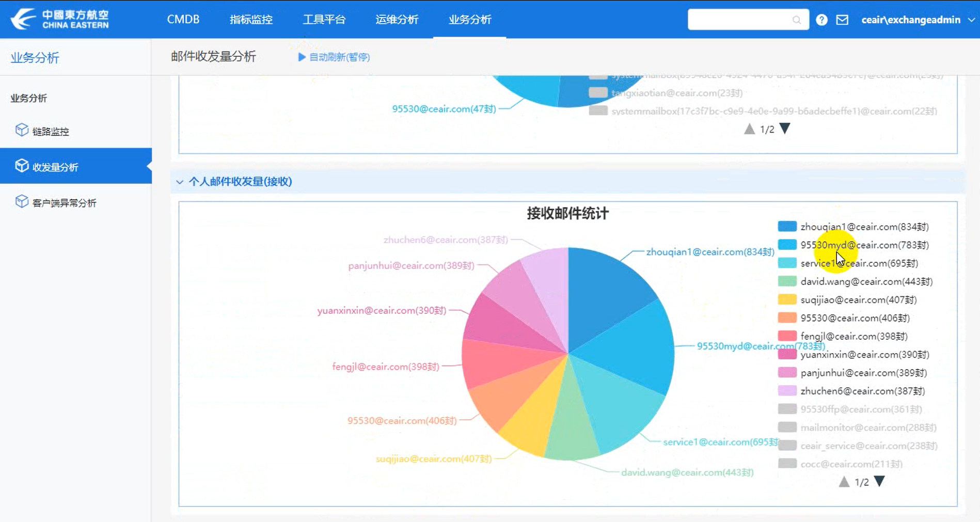Click pie label david.wang@ceair.com(443封)
The width and height of the screenshot is (980, 522).
[687, 472]
